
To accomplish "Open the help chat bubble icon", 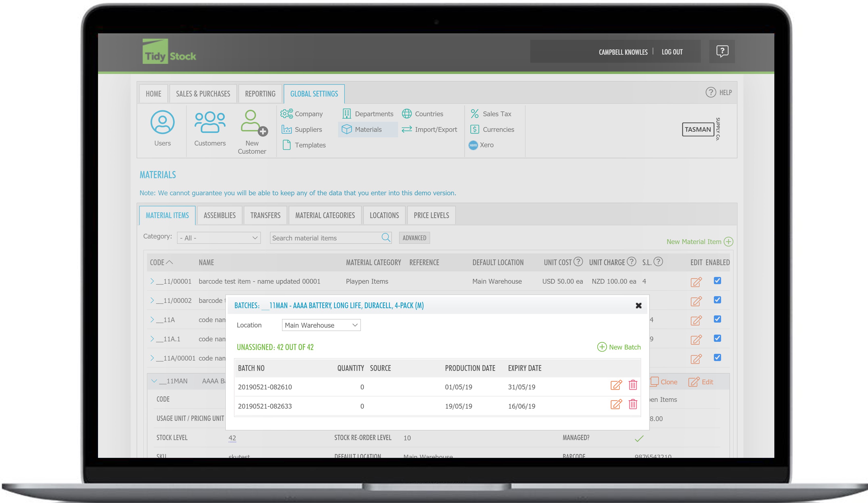I will (x=722, y=51).
